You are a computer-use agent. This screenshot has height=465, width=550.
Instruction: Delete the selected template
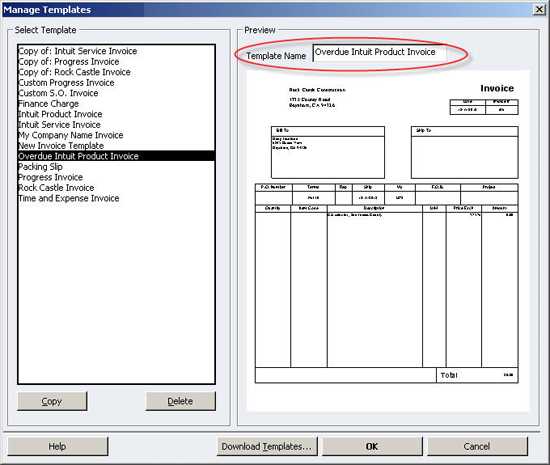coord(180,401)
